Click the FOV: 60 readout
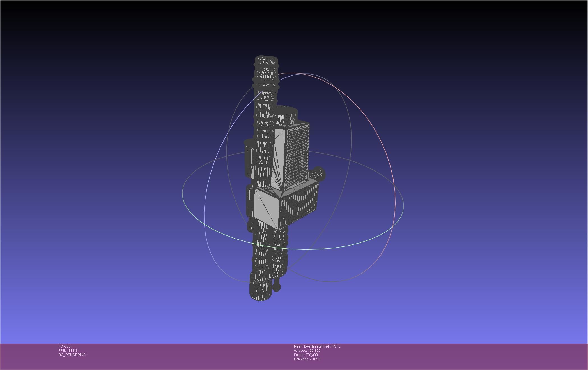Screen dimensions: 588x370 [65, 346]
